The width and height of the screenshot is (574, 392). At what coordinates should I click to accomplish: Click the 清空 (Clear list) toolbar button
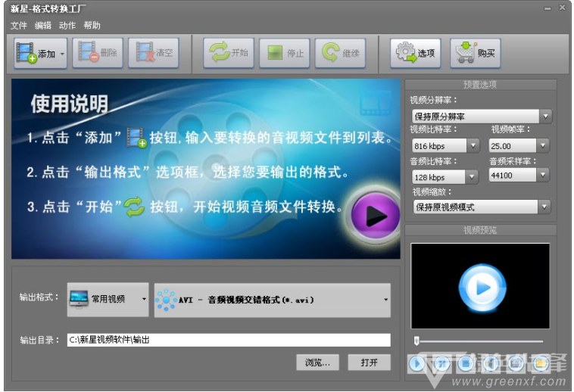click(x=154, y=54)
